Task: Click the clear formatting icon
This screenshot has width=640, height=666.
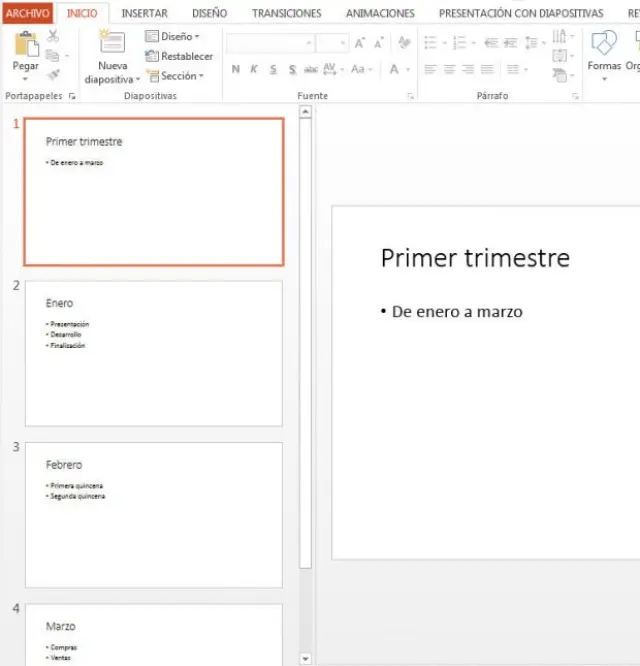Action: click(404, 43)
